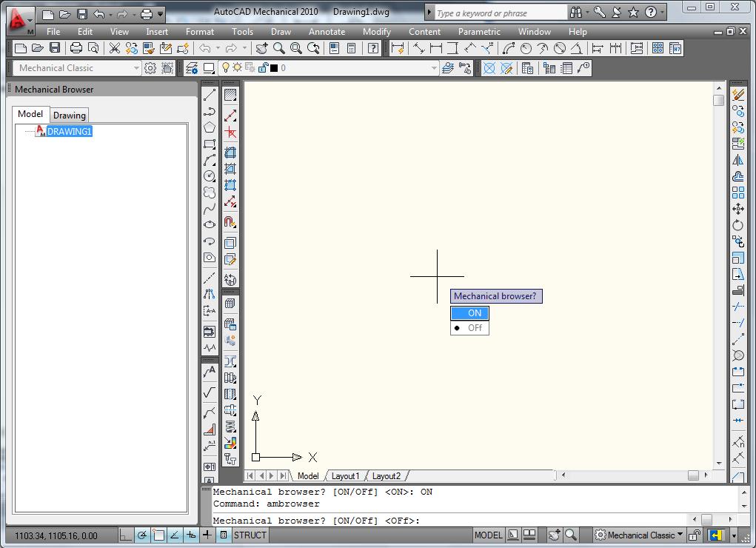
Task: Open the application menu A button
Action: (x=21, y=20)
